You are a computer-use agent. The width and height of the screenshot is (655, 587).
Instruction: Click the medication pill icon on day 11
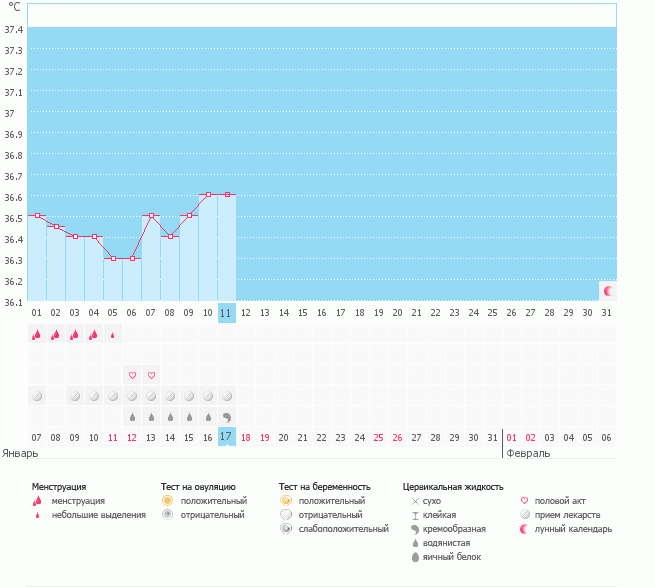pyautogui.click(x=227, y=396)
